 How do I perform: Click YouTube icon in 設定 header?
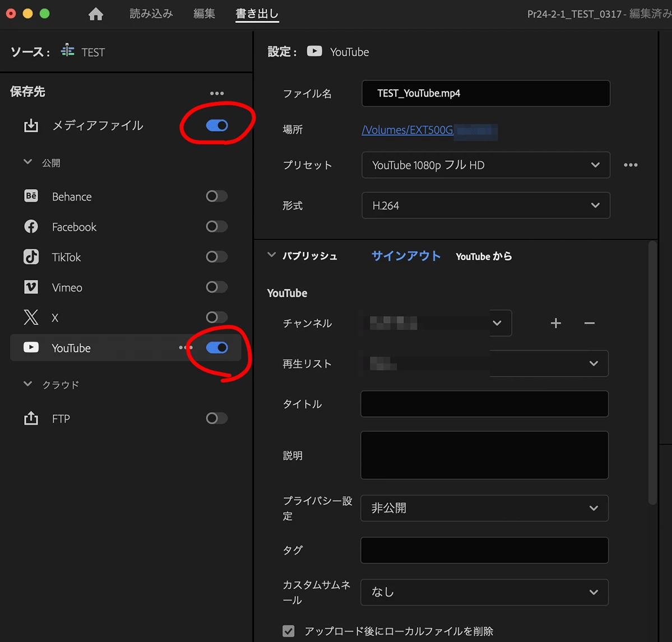314,52
